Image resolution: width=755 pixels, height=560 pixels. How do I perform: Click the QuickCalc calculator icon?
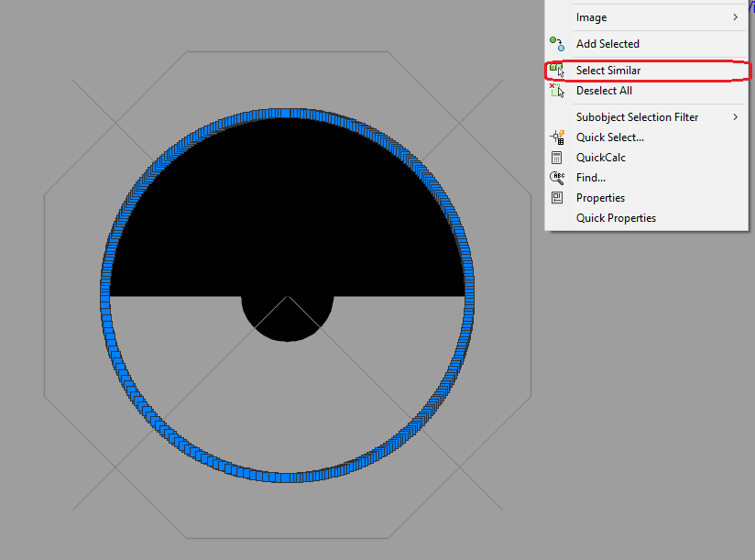click(557, 157)
